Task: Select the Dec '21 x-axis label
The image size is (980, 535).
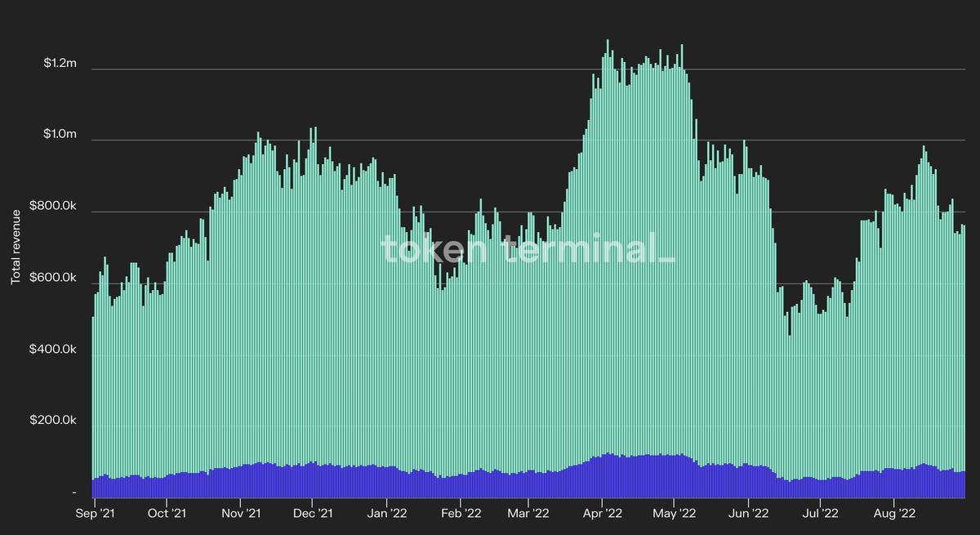Action: [313, 514]
